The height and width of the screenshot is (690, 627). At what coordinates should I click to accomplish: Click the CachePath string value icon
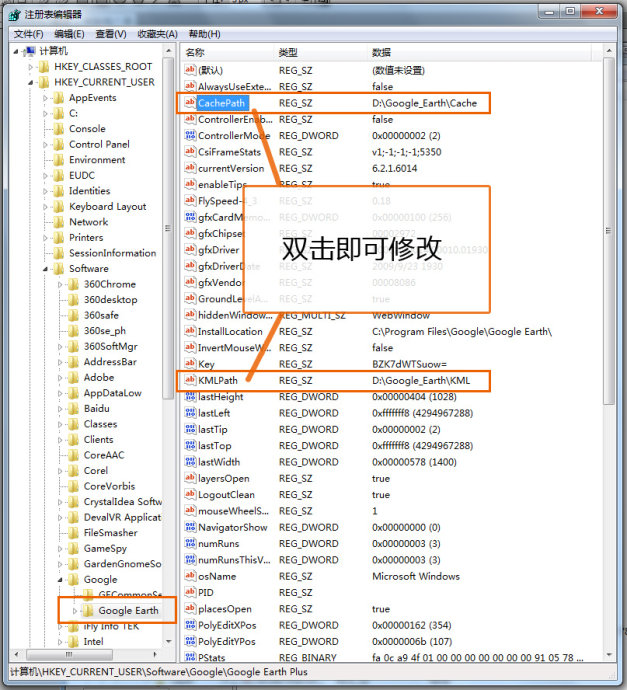[x=190, y=103]
